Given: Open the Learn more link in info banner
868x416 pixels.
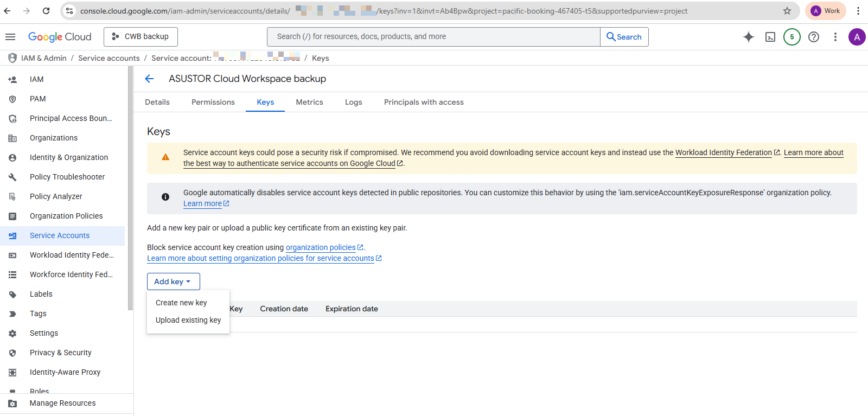Looking at the screenshot, I should pyautogui.click(x=206, y=203).
